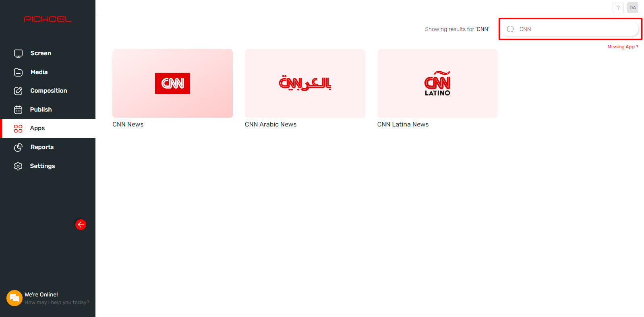Open the Media menu item
Viewport: 644px width, 317px height.
coord(48,72)
